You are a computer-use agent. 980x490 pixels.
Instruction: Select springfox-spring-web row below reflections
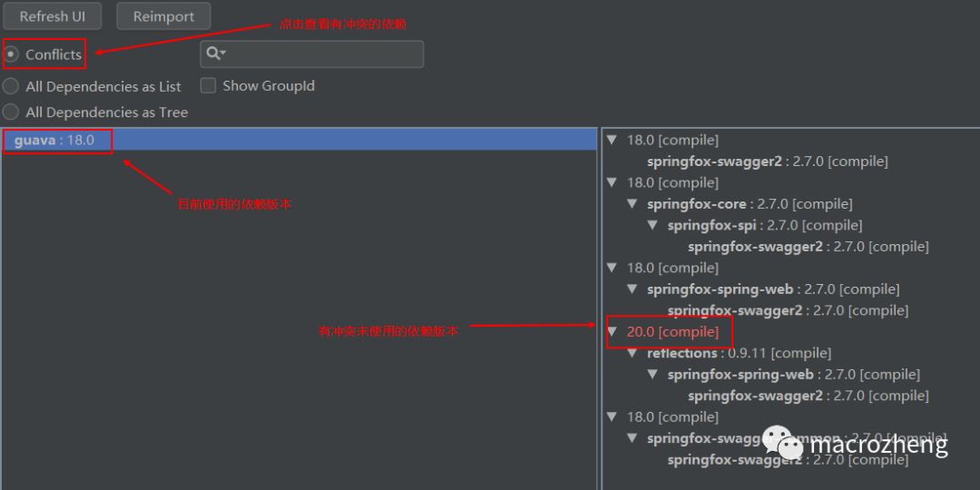click(794, 375)
